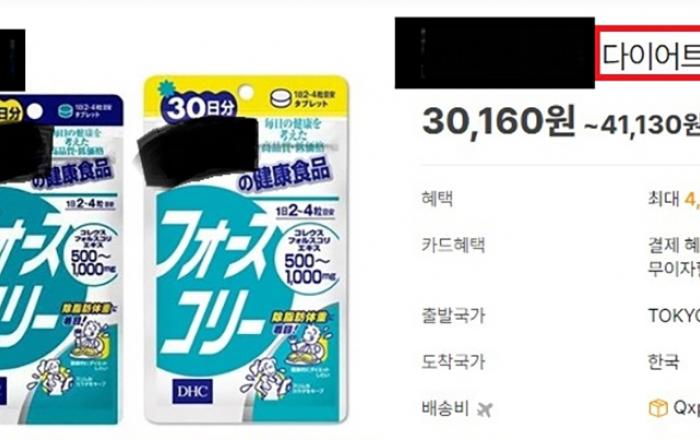Click the 30日分 badge on right package

(200, 108)
